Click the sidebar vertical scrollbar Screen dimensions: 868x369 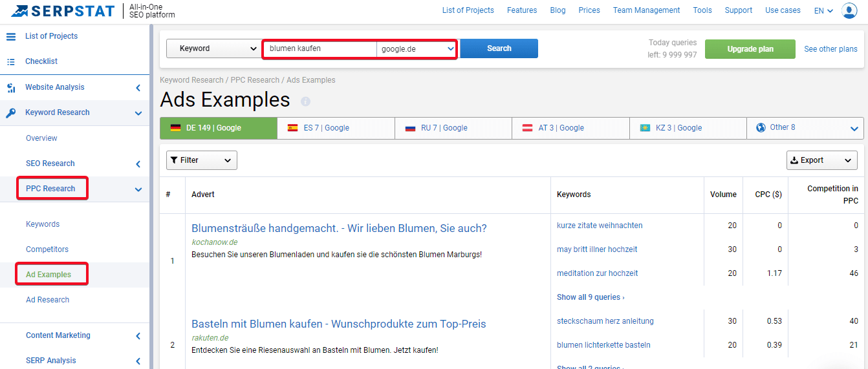click(x=151, y=197)
